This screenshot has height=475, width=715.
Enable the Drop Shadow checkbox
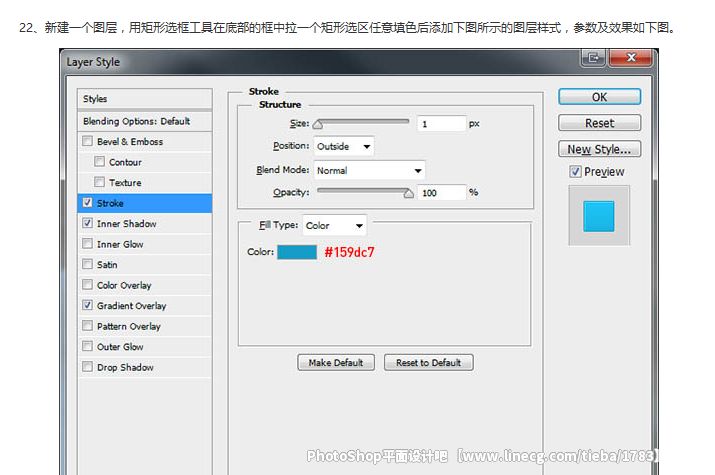point(88,367)
